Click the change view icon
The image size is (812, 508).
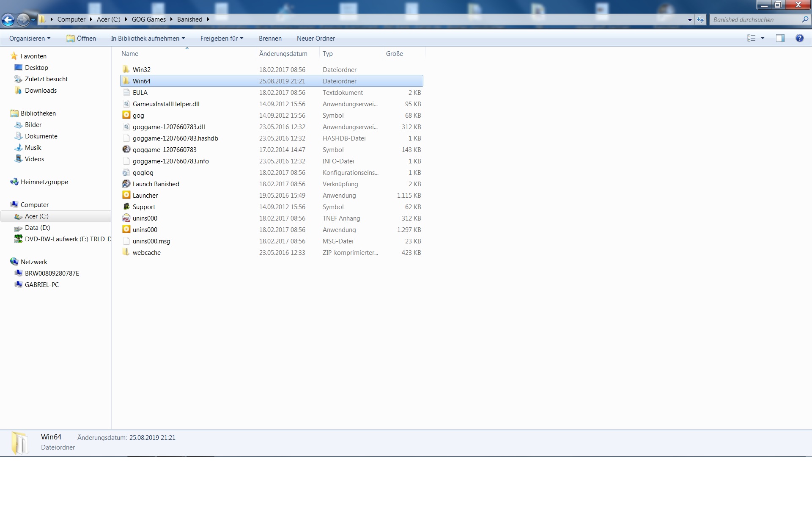click(752, 38)
